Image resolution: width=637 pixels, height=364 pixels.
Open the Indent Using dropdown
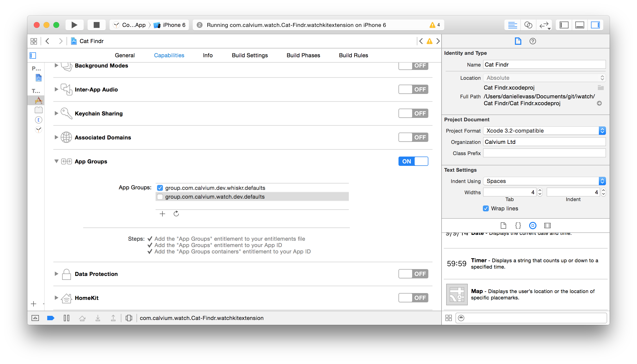544,181
